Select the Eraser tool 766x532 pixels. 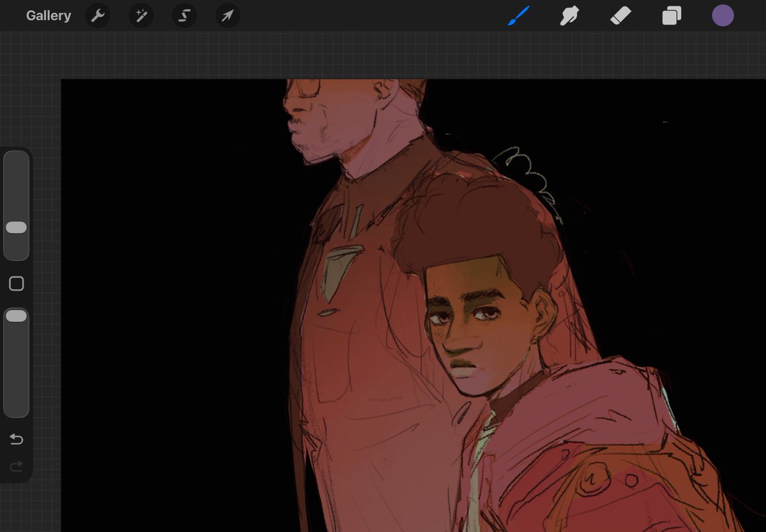pos(620,16)
